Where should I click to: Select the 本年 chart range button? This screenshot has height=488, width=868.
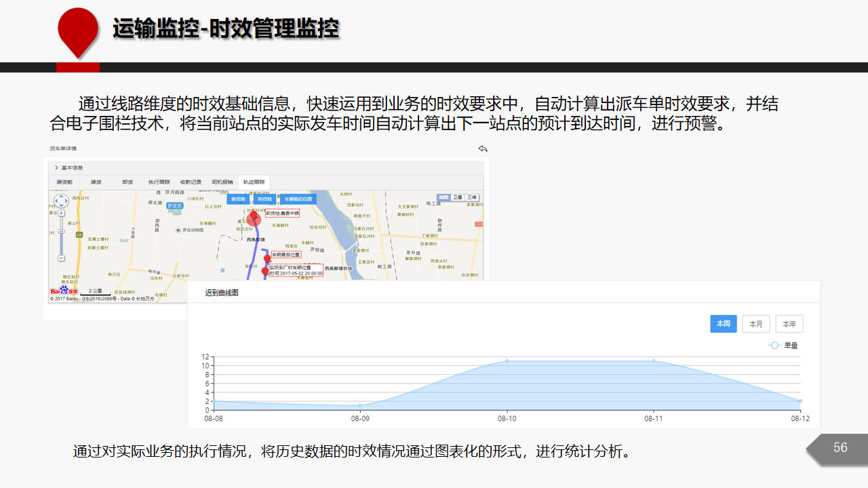789,324
